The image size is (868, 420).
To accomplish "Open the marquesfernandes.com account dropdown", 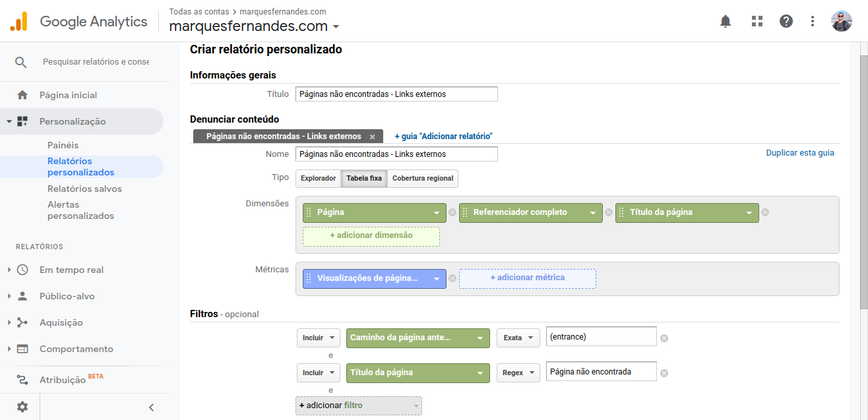I will (x=336, y=27).
